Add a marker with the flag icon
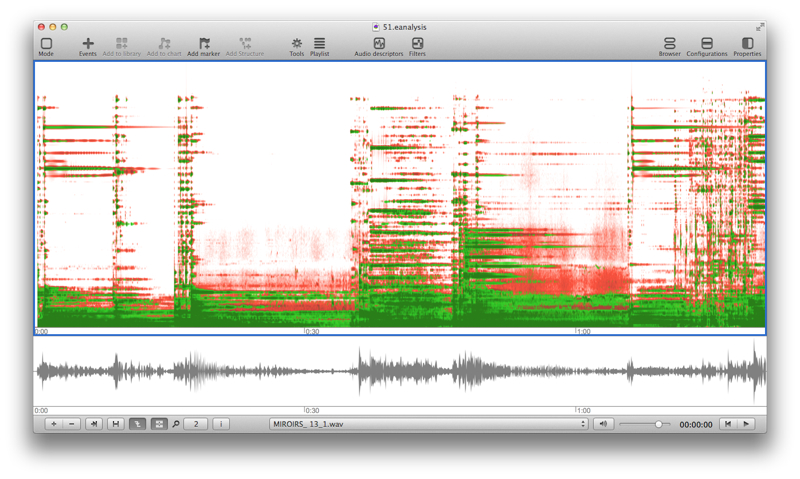The height and width of the screenshot is (479, 800). coord(204,43)
